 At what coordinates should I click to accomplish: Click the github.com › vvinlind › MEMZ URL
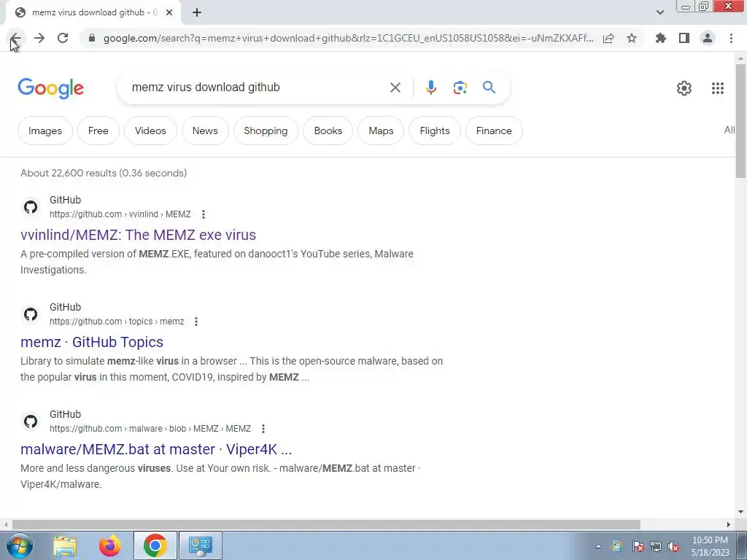click(x=120, y=214)
